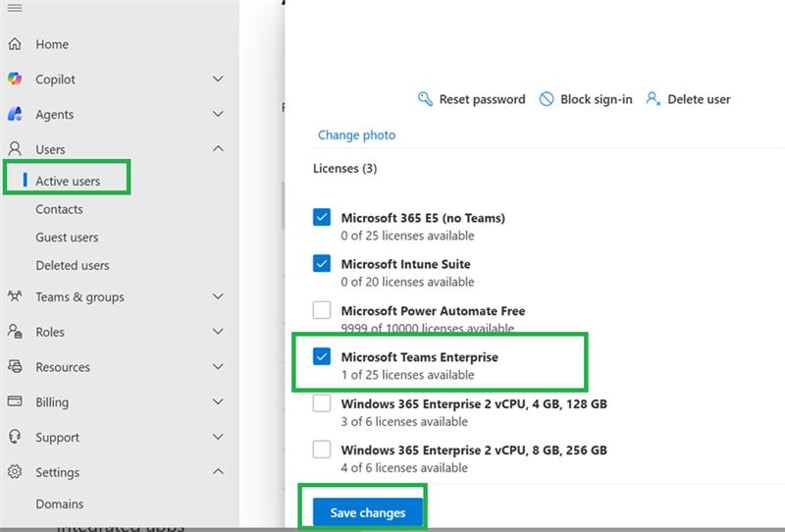Check Windows 365 Enterprise 4 GB, 128 GB
The image size is (785, 532).
[322, 402]
